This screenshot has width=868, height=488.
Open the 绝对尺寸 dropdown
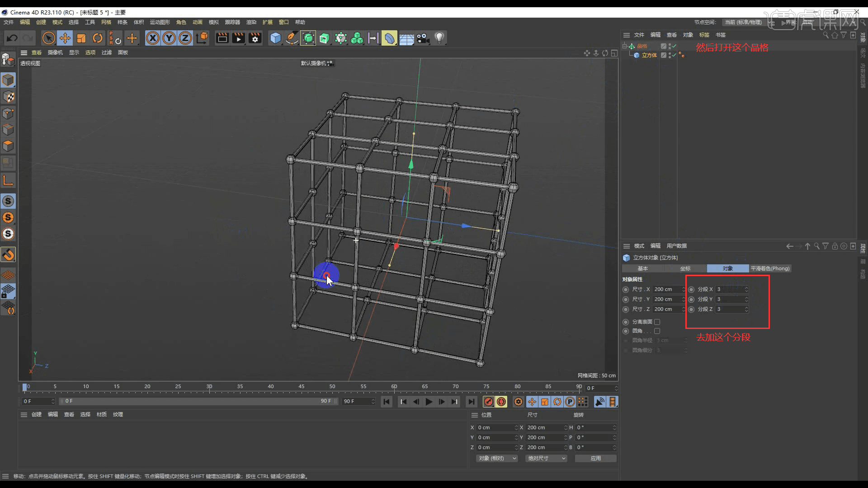546,458
